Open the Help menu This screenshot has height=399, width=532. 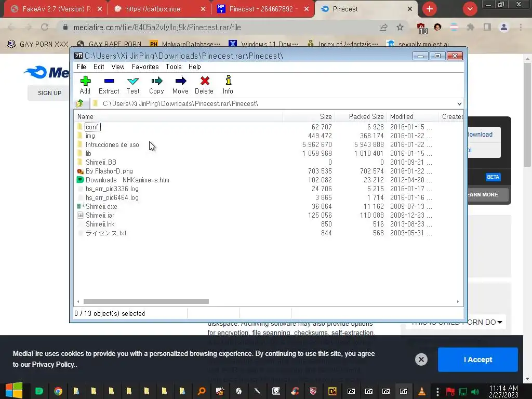195,67
